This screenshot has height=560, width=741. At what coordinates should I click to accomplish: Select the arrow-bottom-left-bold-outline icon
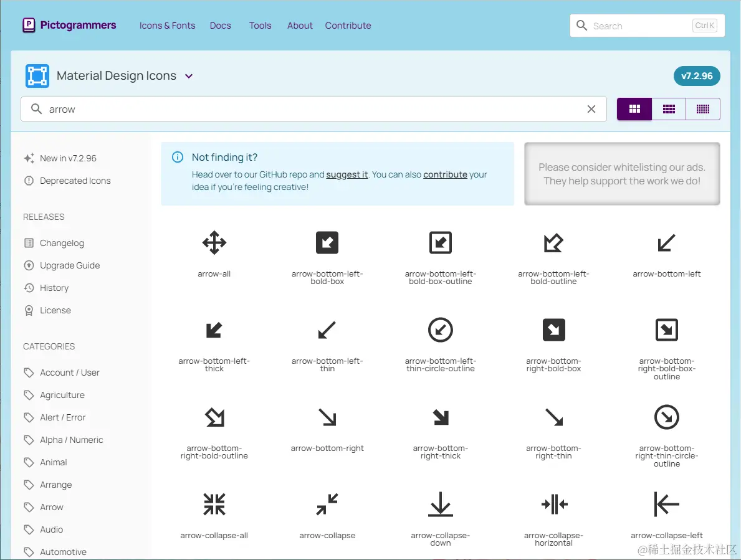tap(553, 243)
